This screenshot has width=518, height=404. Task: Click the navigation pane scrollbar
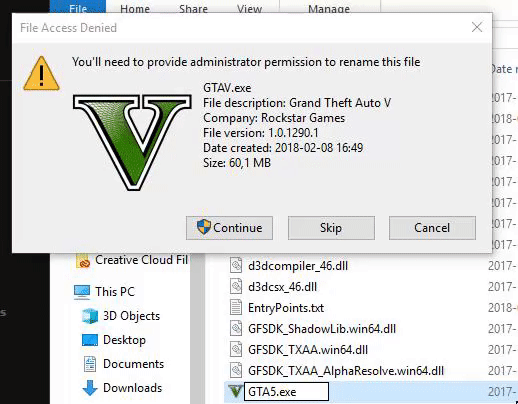pyautogui.click(x=197, y=328)
